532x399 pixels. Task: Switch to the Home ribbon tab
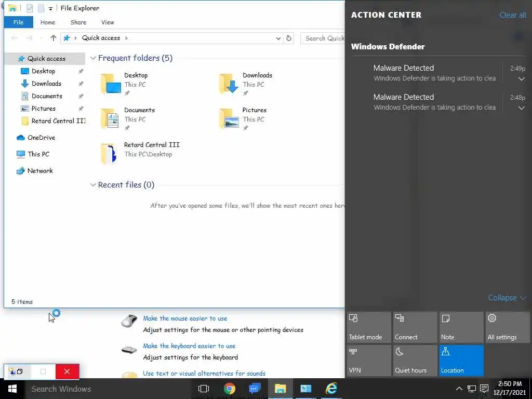pos(47,22)
